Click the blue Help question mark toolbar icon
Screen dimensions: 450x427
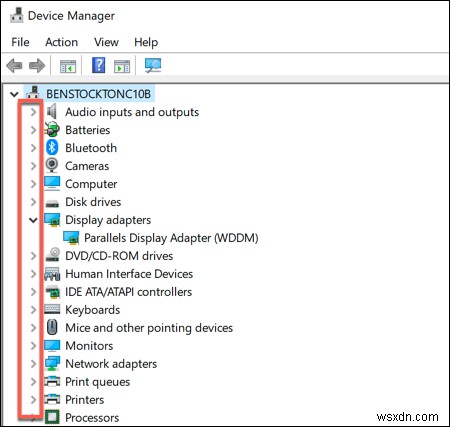pos(99,65)
